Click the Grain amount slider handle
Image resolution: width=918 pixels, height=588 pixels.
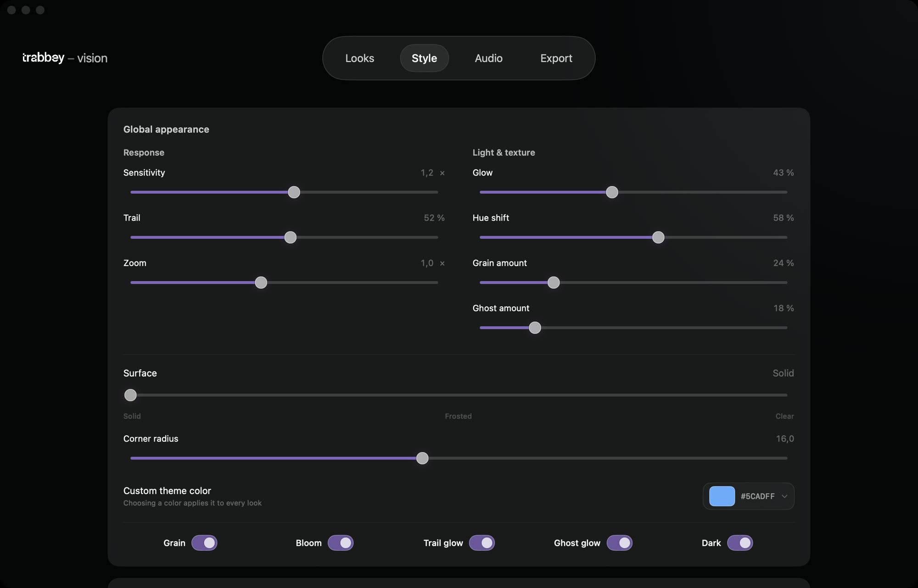554,283
